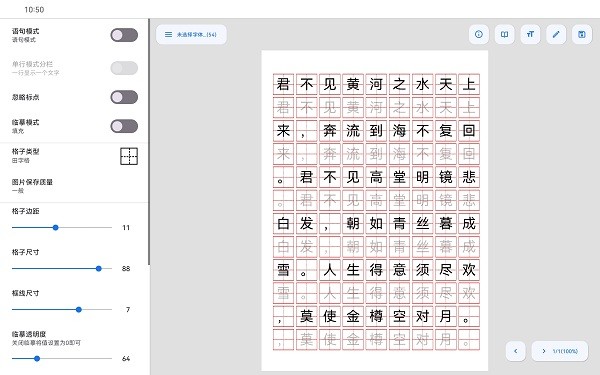Click the save disk icon
600x375 pixels.
point(582,34)
